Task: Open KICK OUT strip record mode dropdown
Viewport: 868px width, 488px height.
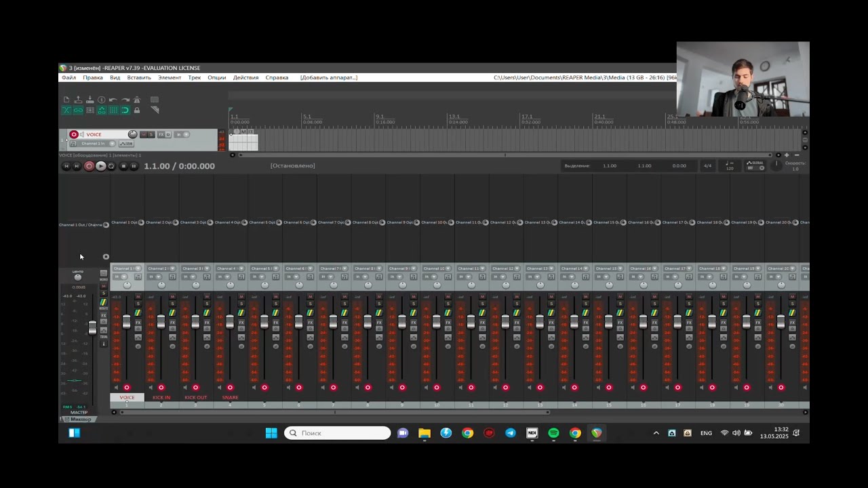Action: click(x=189, y=277)
